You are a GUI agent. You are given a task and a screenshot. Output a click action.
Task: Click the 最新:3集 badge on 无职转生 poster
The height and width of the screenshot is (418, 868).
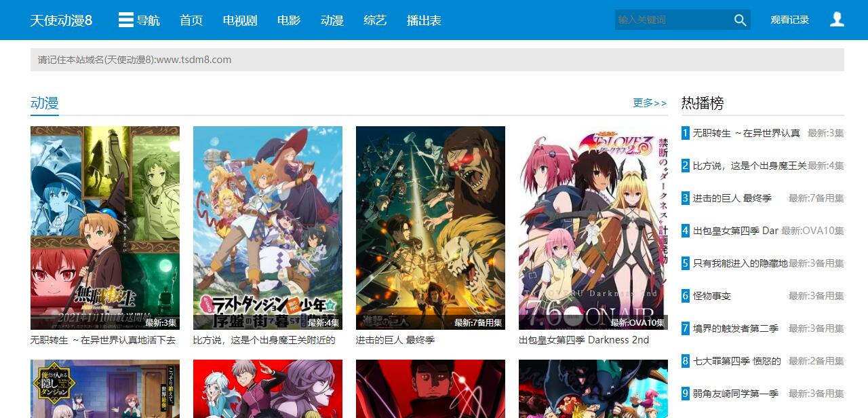tap(161, 323)
